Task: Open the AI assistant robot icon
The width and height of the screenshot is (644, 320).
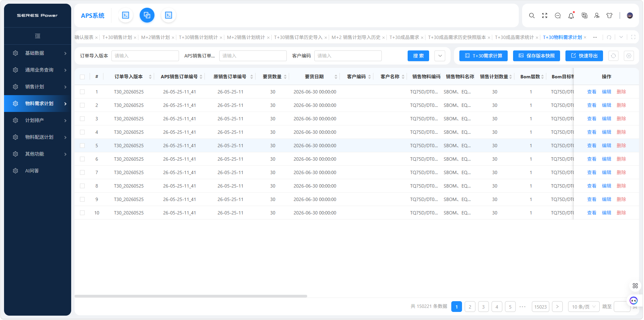Action: point(634,301)
